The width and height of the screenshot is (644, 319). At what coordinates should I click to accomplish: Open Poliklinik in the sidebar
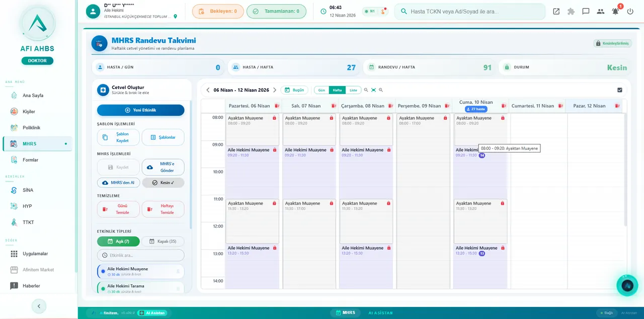tap(37, 128)
